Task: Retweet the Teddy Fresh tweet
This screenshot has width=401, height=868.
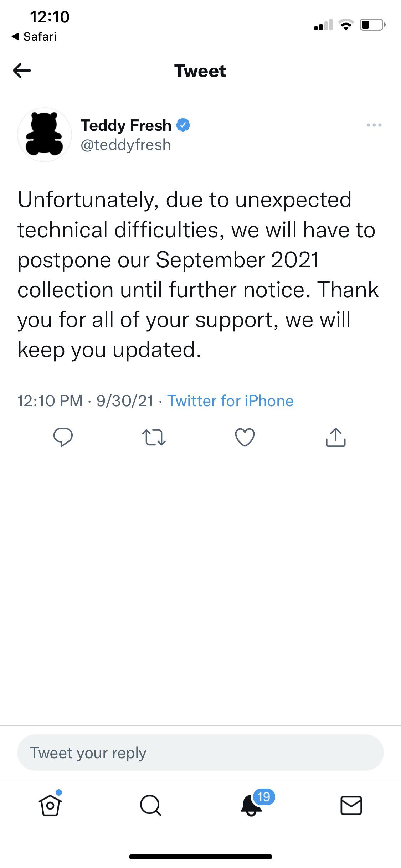Action: [x=154, y=437]
